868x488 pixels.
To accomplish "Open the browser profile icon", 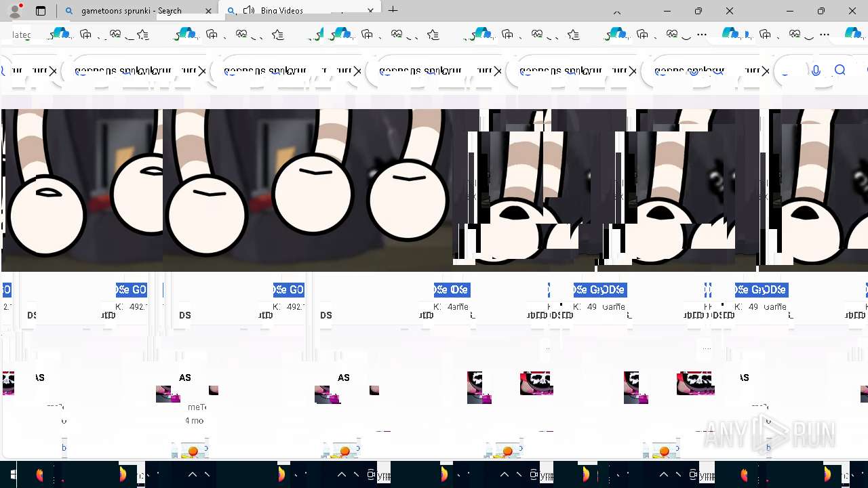I will coord(15,10).
